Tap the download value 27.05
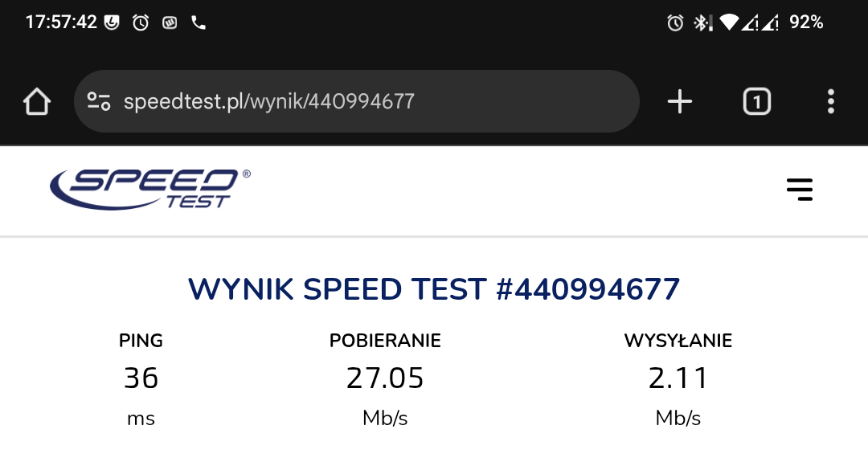This screenshot has width=868, height=458. (x=385, y=378)
